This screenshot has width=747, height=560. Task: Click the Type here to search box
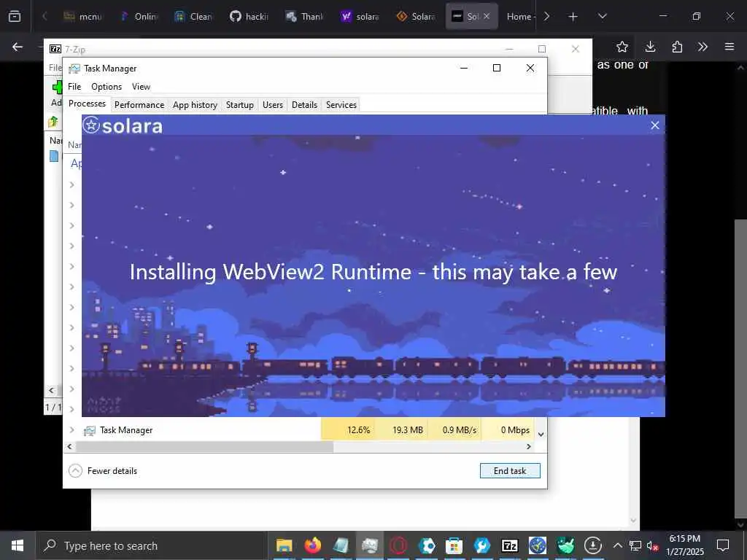[x=150, y=545]
